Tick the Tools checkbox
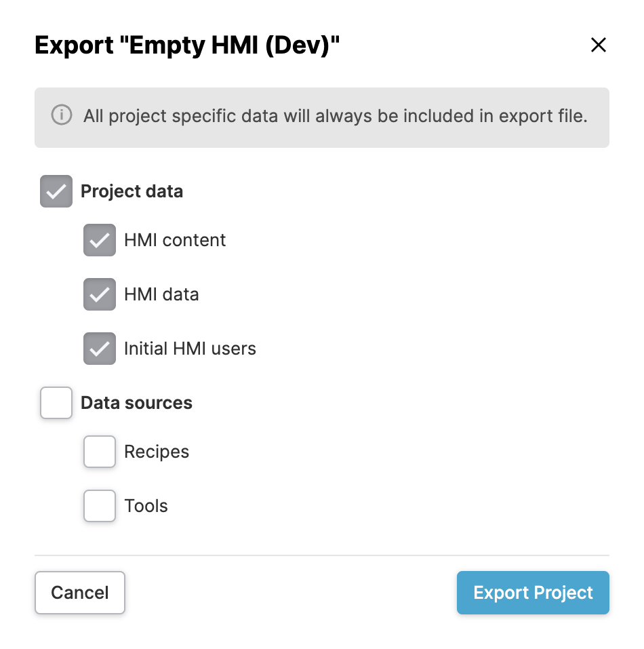 (x=100, y=506)
